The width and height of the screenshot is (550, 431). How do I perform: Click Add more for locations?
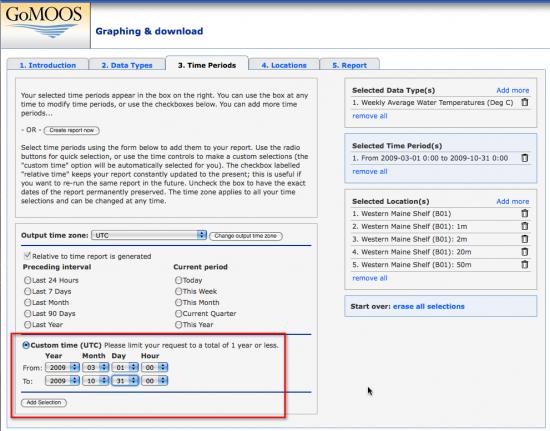click(x=512, y=201)
